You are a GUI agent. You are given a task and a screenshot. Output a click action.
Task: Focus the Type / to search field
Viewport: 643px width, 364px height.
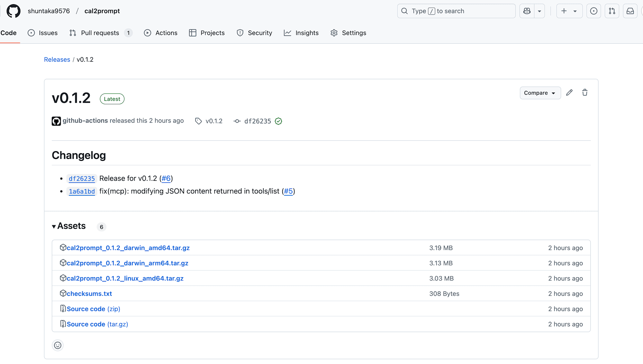(x=456, y=11)
